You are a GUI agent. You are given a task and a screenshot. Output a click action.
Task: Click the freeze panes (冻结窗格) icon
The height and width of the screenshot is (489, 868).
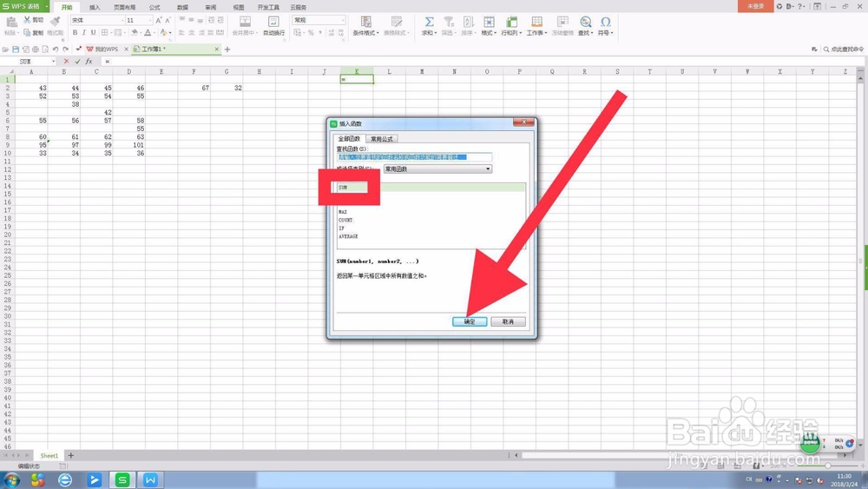coord(562,22)
